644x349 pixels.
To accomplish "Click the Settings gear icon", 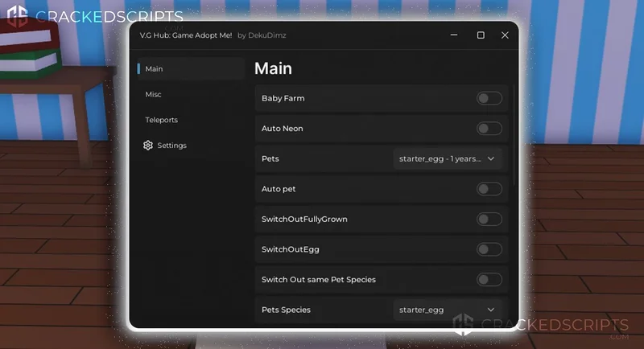I will tap(148, 146).
